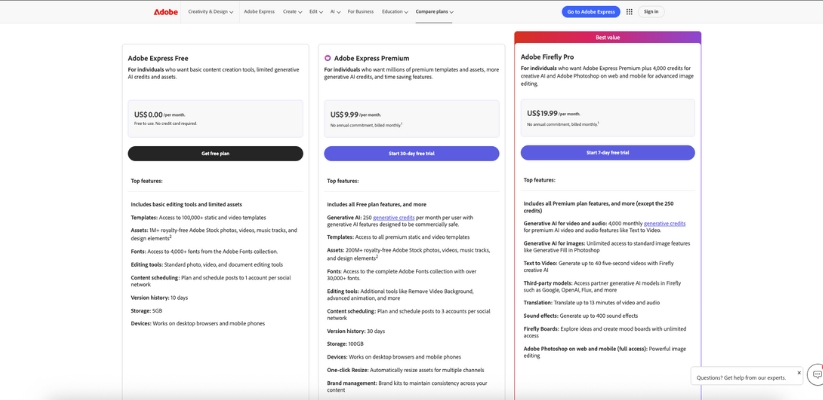Viewport: 823px width, 400px height.
Task: Open For Business nav item
Action: click(x=361, y=12)
